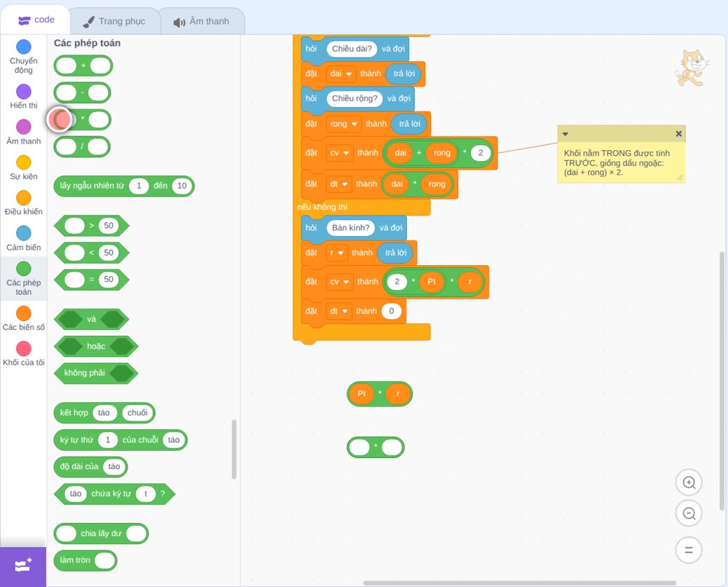This screenshot has width=728, height=587.
Task: Click the Chiều dài? question input
Action: (x=352, y=49)
